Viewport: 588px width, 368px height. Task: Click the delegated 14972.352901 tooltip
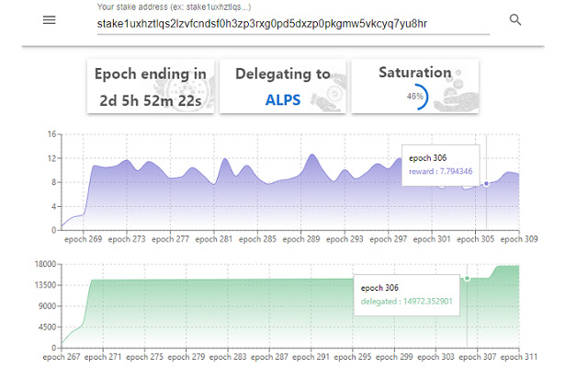click(x=406, y=293)
